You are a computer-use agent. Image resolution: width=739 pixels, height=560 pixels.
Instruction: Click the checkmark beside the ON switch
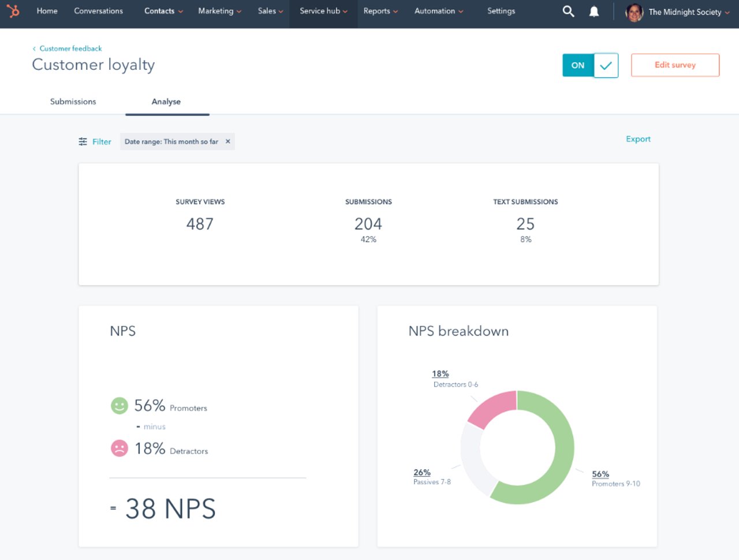(606, 65)
